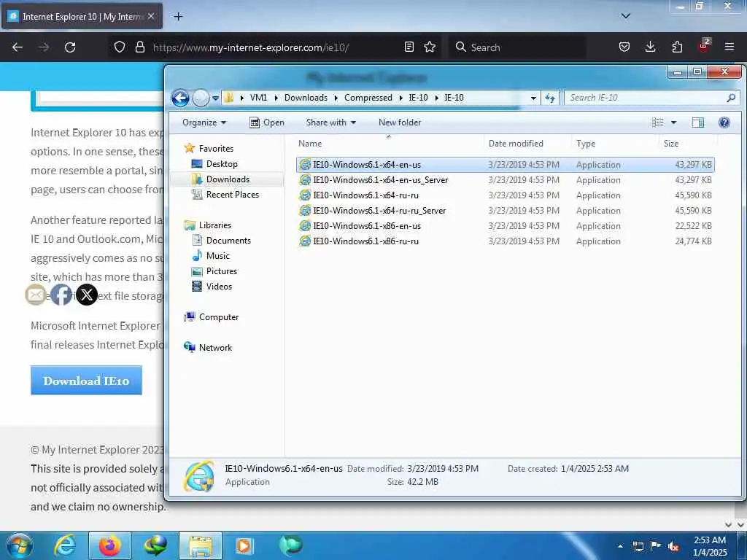The image size is (747, 560).
Task: Click Compressed in the address breadcrumb
Action: pyautogui.click(x=368, y=98)
